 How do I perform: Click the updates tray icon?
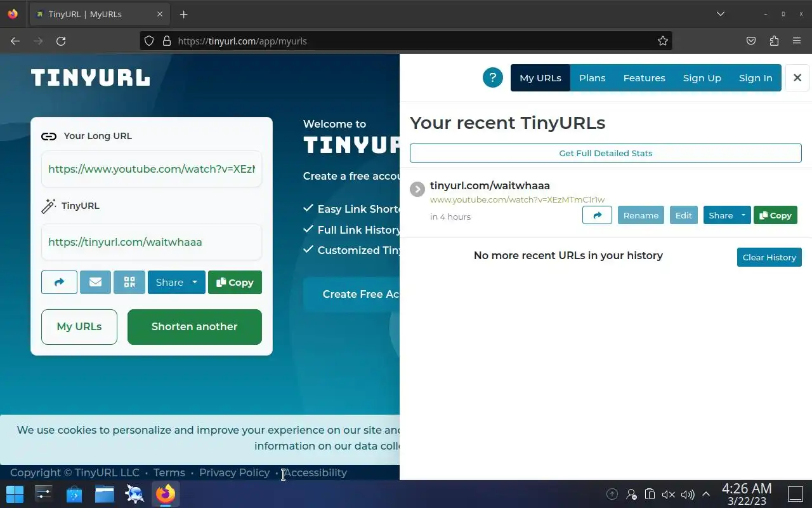[x=612, y=494]
